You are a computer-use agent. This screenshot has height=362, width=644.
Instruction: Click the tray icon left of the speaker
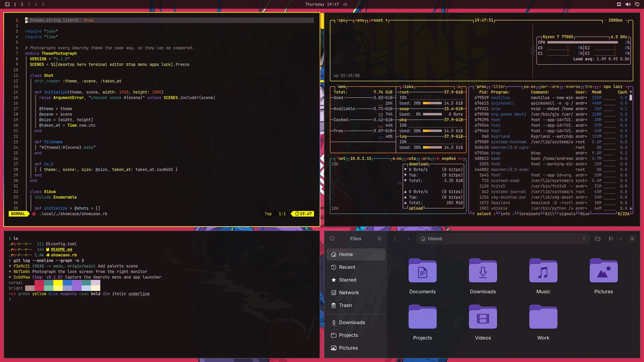(x=619, y=4)
